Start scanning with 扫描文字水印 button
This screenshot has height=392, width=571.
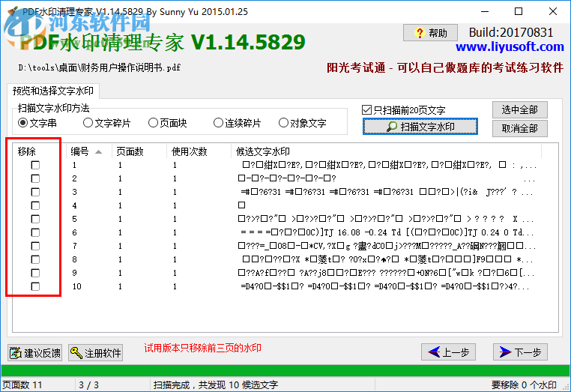pyautogui.click(x=420, y=127)
